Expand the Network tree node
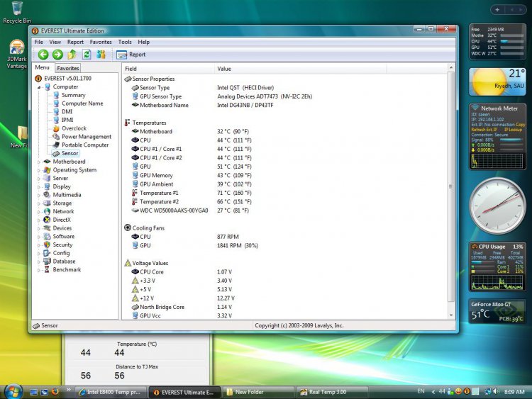This screenshot has height=399, width=532. 39,212
